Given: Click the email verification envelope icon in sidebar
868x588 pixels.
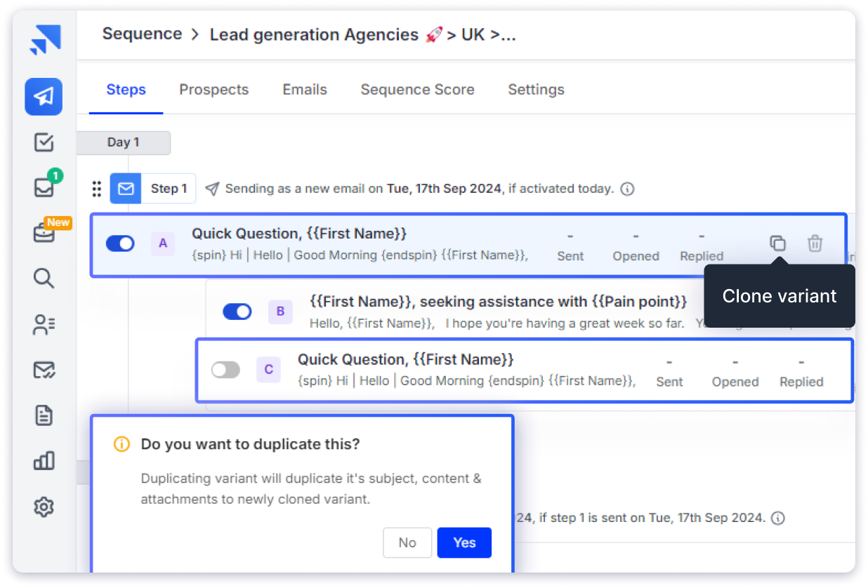Looking at the screenshot, I should pyautogui.click(x=44, y=370).
